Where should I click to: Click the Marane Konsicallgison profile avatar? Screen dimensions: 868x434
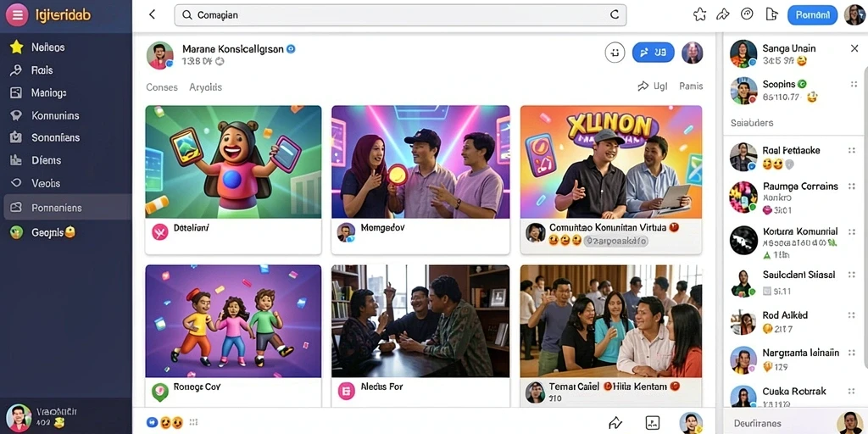[x=160, y=55]
